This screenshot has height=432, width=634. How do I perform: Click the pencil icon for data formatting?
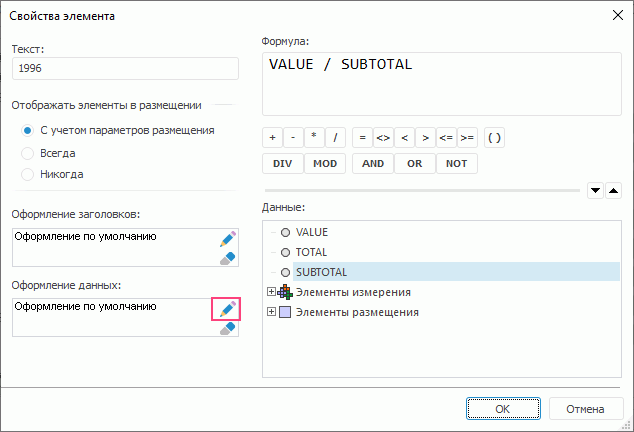[228, 309]
